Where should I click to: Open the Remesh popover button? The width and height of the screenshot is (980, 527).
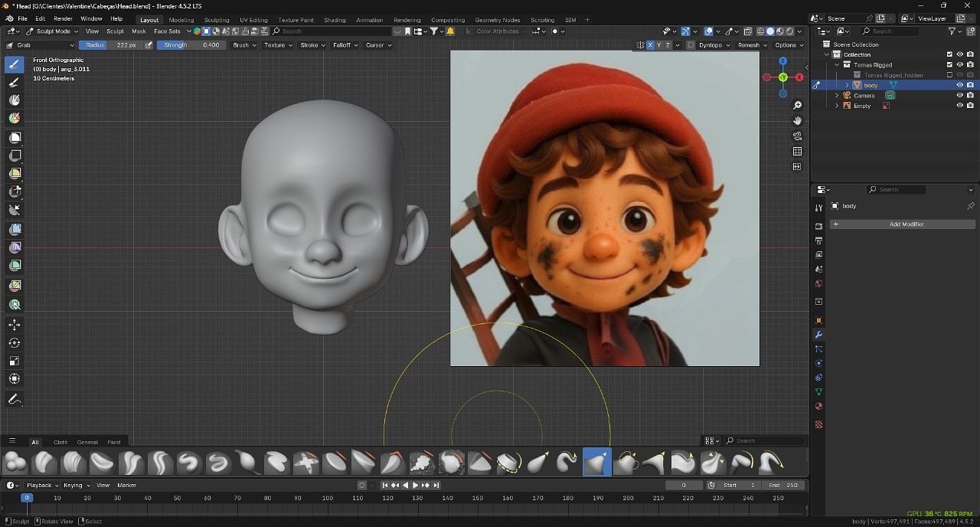750,45
